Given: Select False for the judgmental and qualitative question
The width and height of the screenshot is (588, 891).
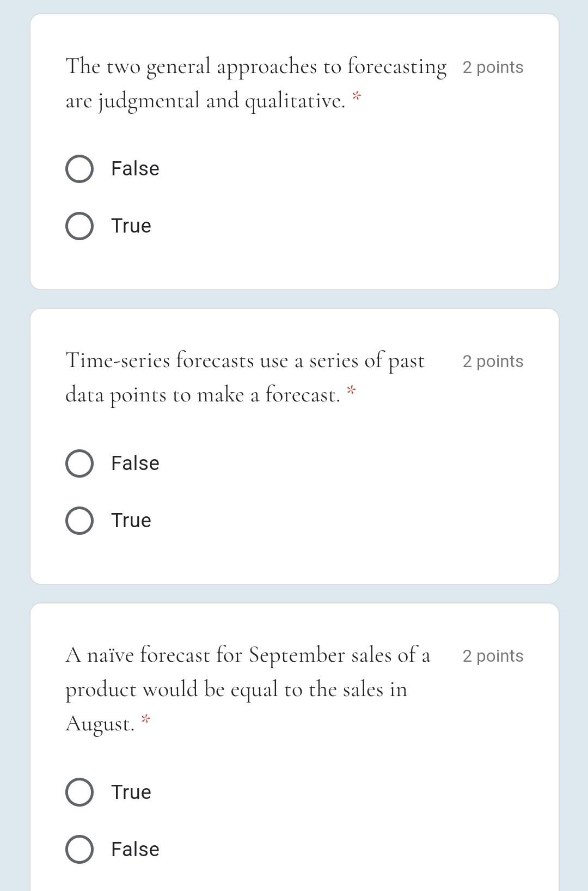Looking at the screenshot, I should tap(79, 169).
